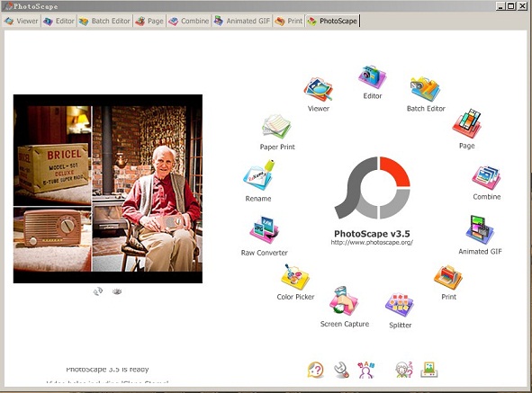Viewport: 532px width, 393px height.
Task: Open the Animated GIF circle icon
Action: pos(480,230)
